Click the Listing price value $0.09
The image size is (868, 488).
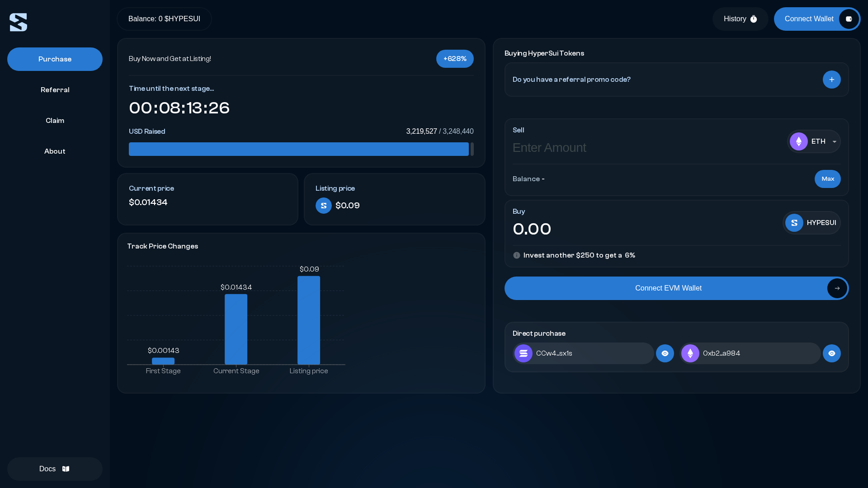348,206
